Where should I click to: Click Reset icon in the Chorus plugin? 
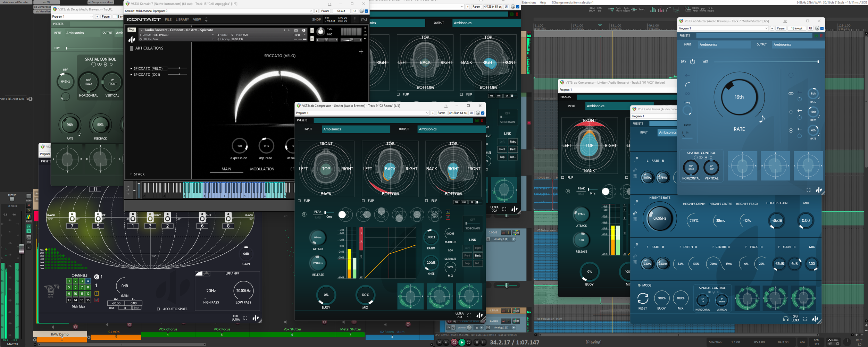coord(643,298)
